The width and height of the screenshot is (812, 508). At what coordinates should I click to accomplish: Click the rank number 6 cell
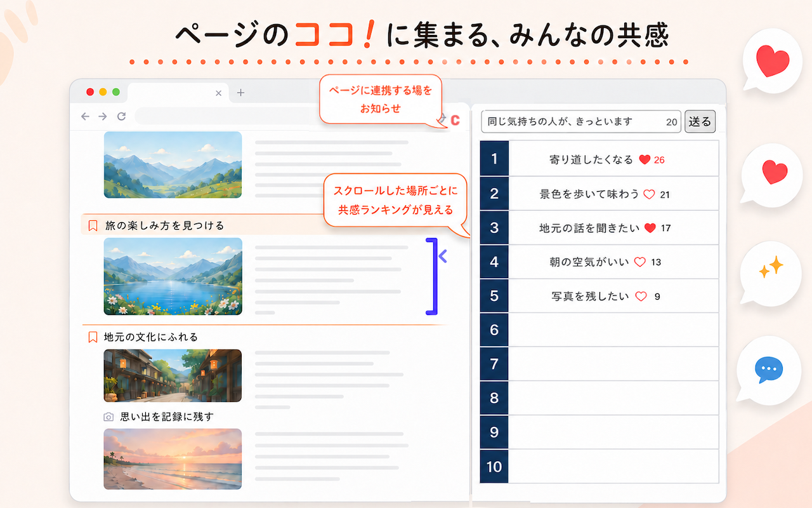tap(494, 330)
